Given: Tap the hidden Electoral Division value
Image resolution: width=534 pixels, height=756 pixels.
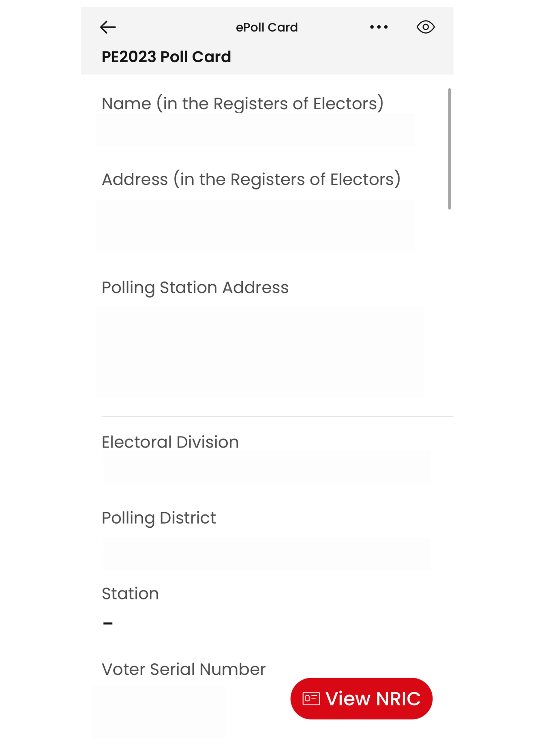Looking at the screenshot, I should [267, 468].
